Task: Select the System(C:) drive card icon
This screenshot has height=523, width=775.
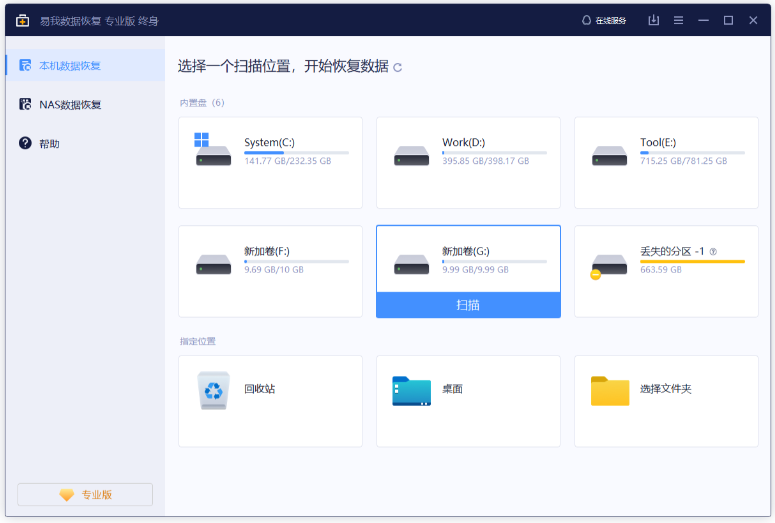Action: click(x=213, y=149)
